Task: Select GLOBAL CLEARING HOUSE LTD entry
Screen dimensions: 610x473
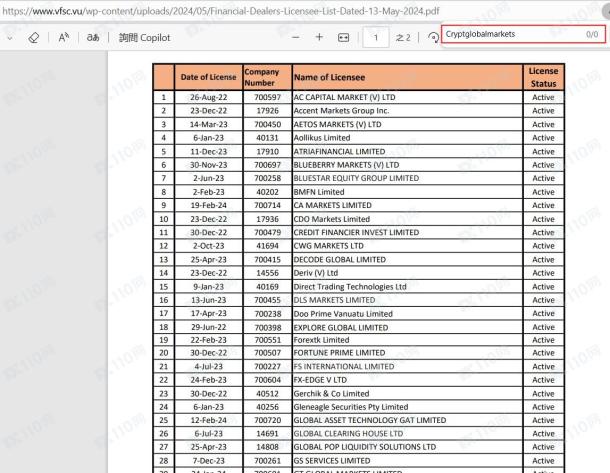Action: click(x=349, y=433)
